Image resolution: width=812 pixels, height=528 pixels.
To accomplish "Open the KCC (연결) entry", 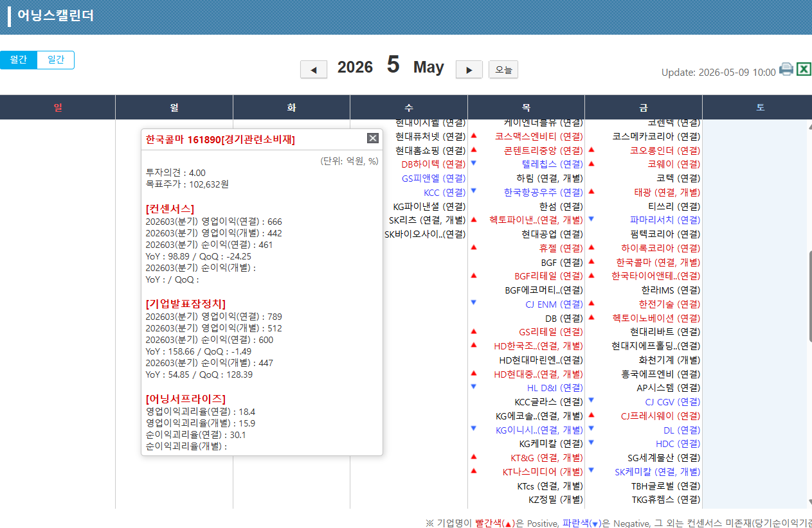I will click(x=445, y=192).
